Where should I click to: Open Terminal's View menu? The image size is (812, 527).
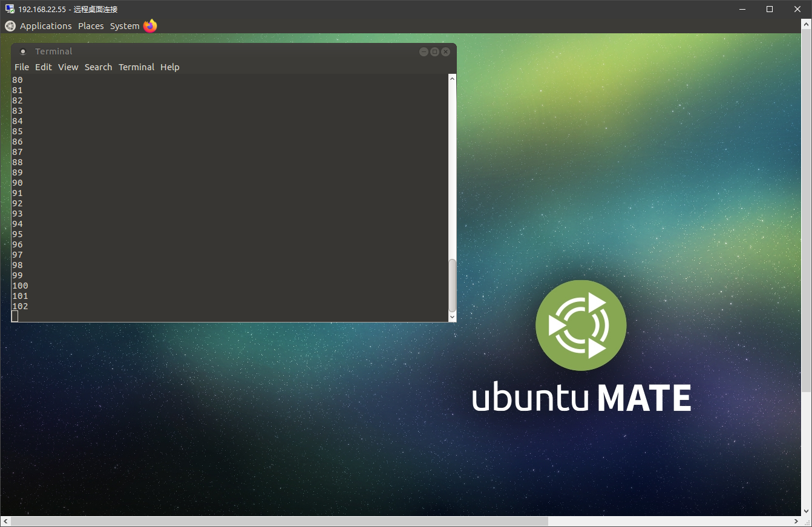click(x=68, y=67)
